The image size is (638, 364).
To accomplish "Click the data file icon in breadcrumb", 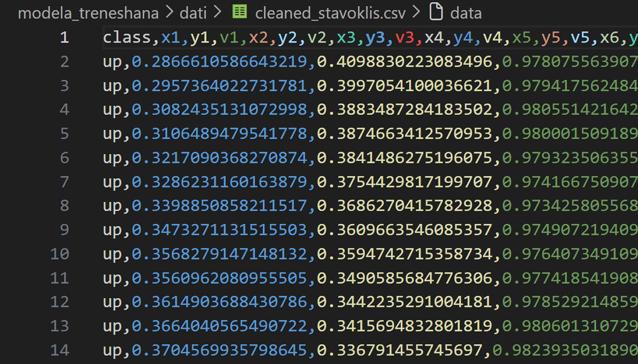I will (436, 12).
